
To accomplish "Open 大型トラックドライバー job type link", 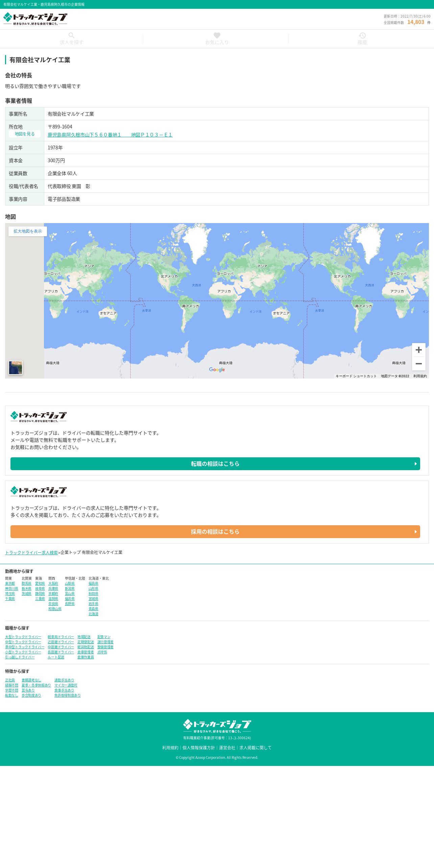I will coord(23,637).
